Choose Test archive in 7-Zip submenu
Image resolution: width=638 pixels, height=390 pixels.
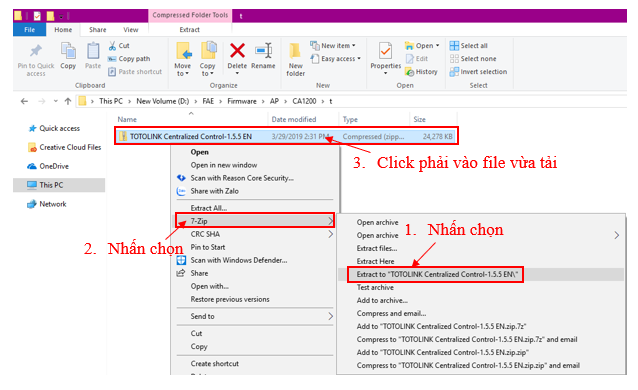[x=375, y=287]
